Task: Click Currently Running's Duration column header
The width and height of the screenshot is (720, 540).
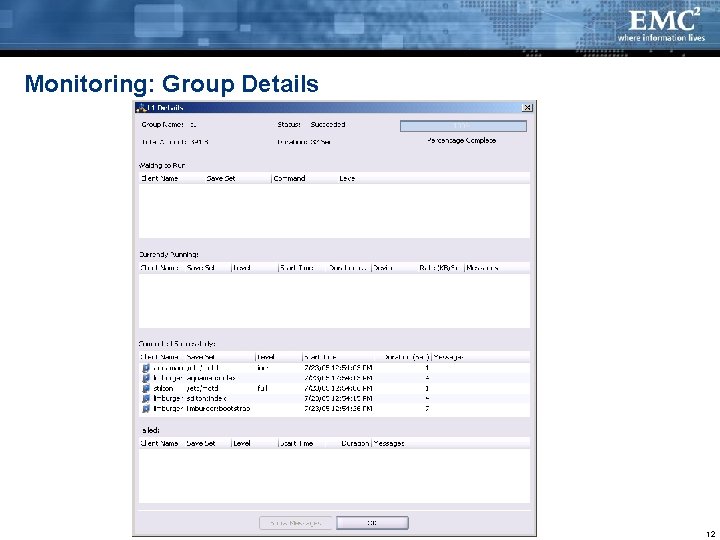Action: tap(348, 268)
